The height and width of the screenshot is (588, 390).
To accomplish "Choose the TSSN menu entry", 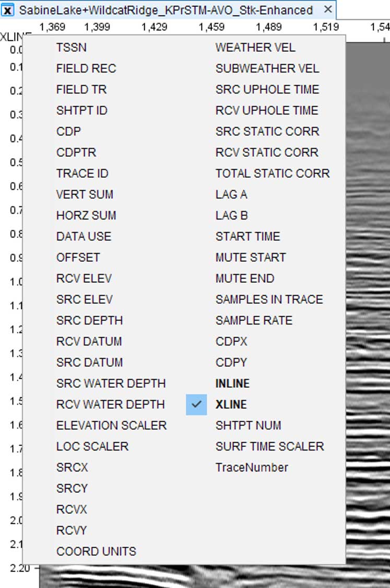I will click(x=72, y=47).
